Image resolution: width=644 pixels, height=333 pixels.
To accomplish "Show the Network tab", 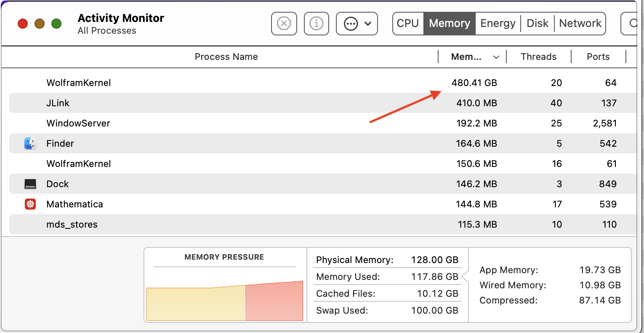I will 580,24.
